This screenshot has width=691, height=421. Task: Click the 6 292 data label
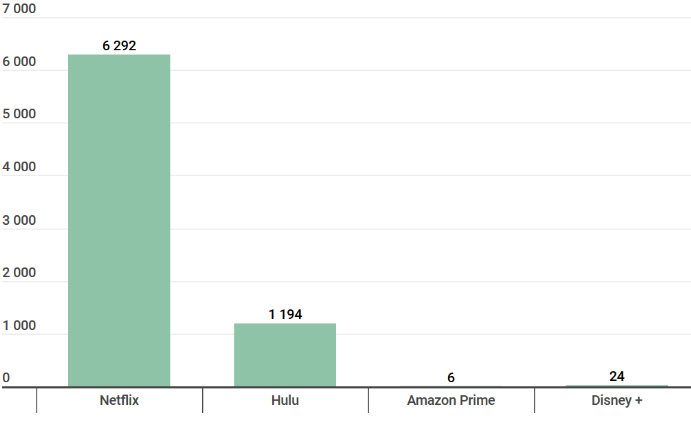119,46
